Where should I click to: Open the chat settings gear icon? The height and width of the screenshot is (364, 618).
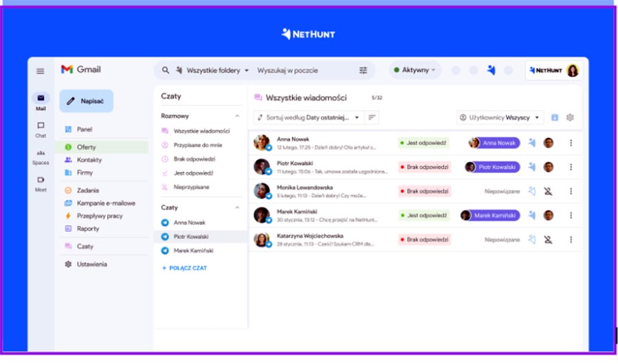point(570,117)
